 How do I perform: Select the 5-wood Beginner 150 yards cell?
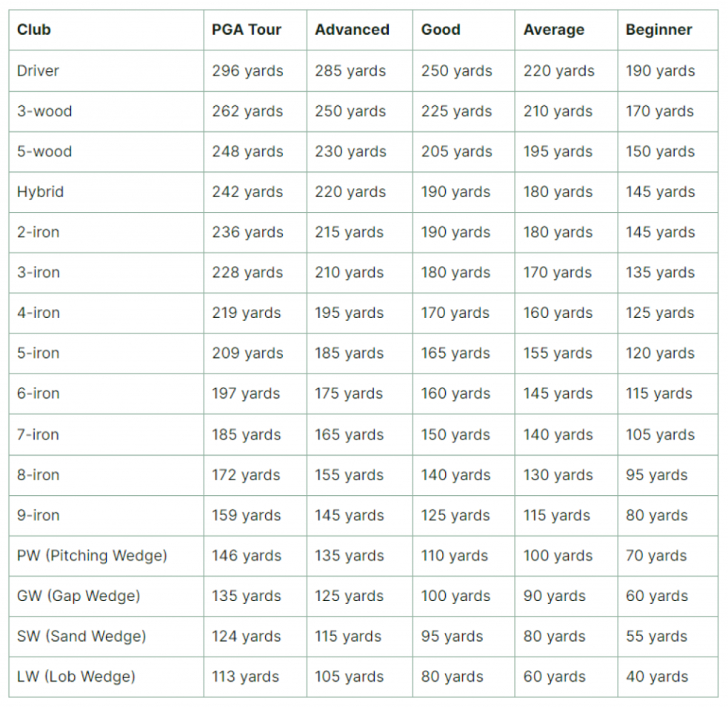(668, 151)
